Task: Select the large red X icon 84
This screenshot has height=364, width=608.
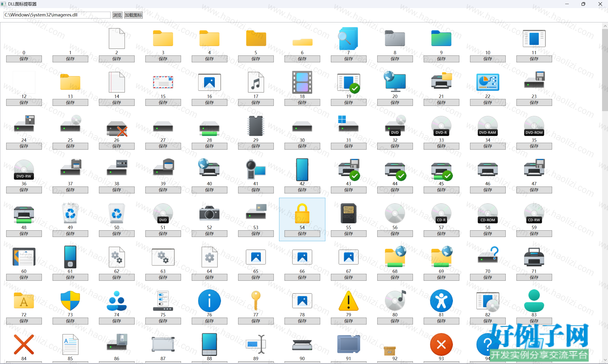Action: pos(24,344)
